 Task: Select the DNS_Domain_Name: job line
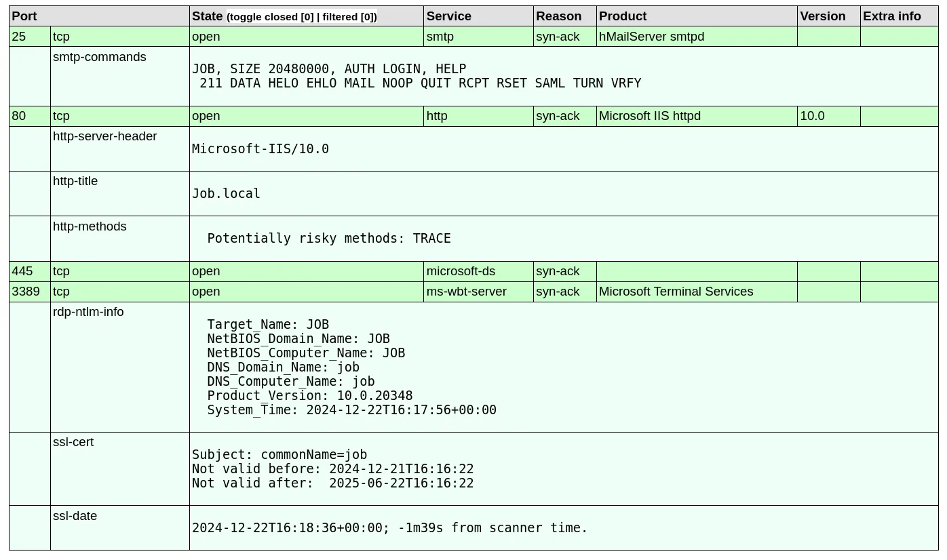pos(284,367)
